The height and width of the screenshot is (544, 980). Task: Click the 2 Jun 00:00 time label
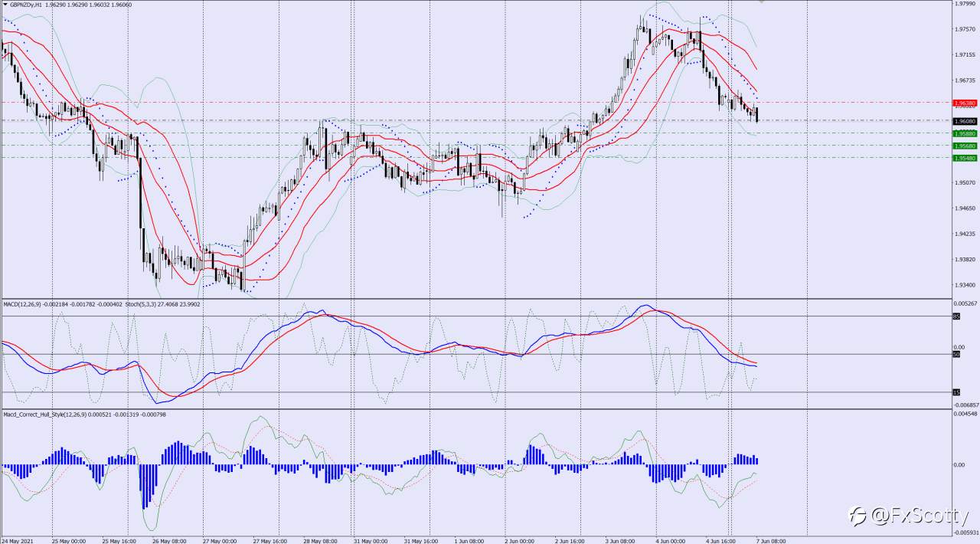click(x=521, y=539)
